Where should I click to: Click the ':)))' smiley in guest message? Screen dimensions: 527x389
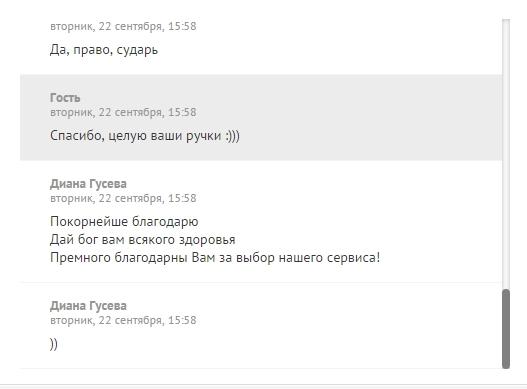click(x=233, y=136)
